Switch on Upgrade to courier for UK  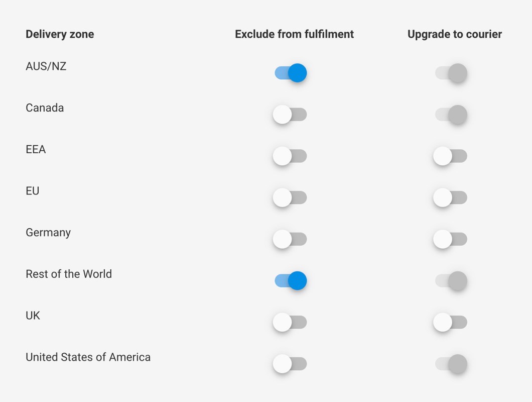click(451, 322)
